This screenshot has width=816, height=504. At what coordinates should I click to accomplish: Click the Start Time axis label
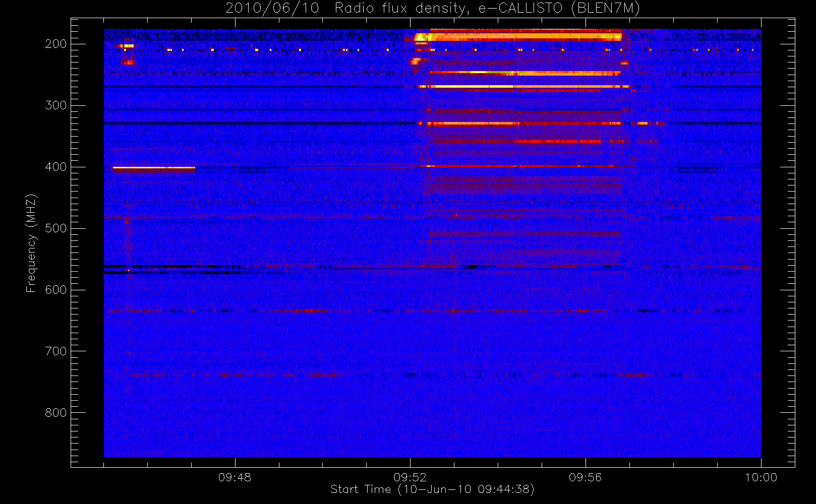(432, 489)
